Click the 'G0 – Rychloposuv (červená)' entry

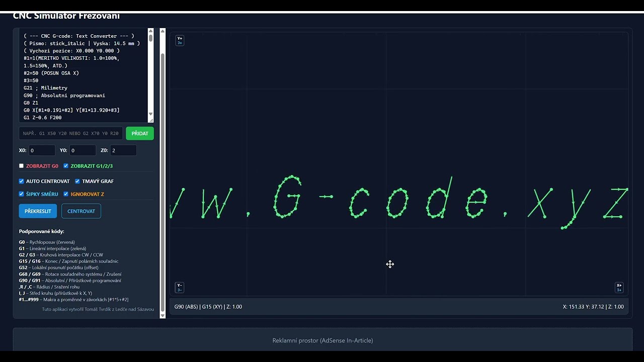click(x=47, y=242)
